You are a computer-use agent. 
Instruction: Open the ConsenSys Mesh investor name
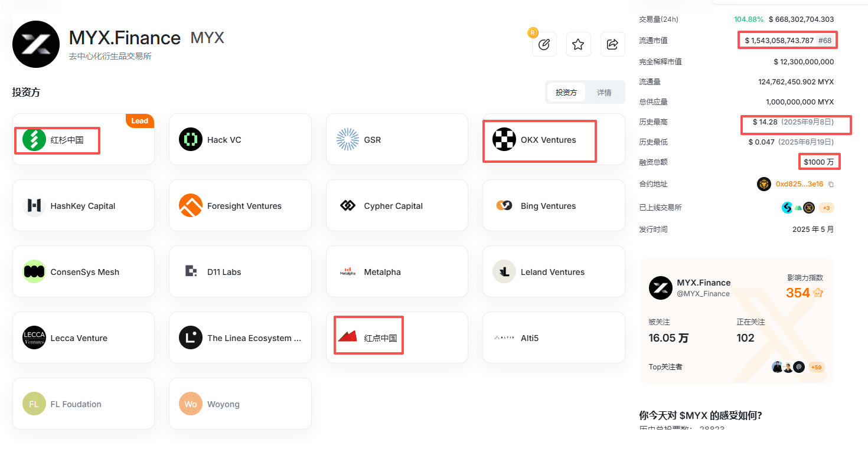tap(85, 272)
